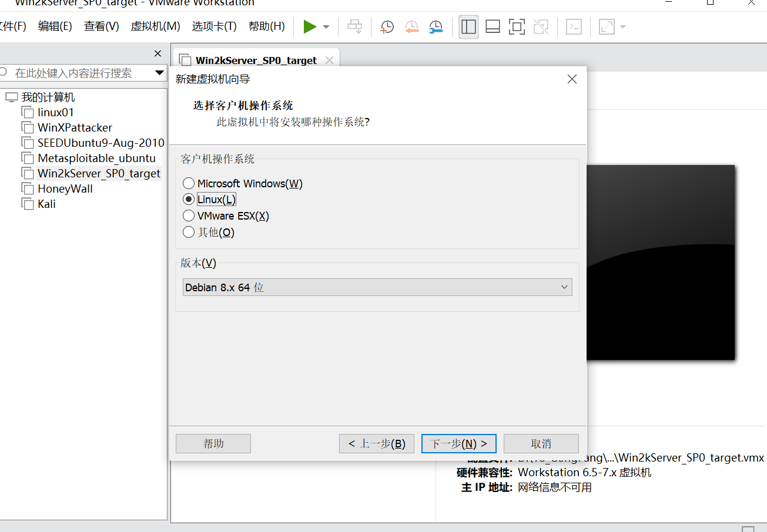Click the 帮助 button in wizard
Image resolution: width=767 pixels, height=532 pixels.
pyautogui.click(x=213, y=443)
